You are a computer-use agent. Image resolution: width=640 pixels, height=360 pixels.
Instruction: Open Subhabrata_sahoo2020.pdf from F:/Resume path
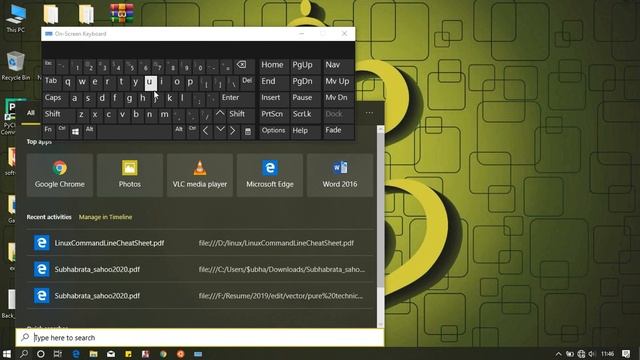pyautogui.click(x=200, y=296)
